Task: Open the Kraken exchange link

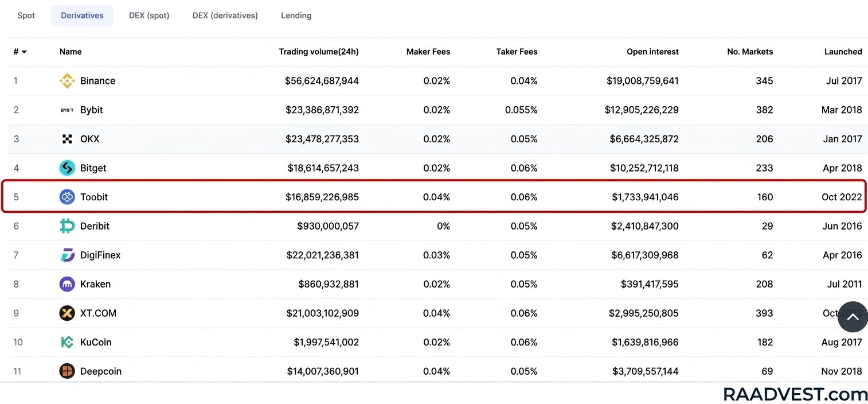Action: (95, 284)
